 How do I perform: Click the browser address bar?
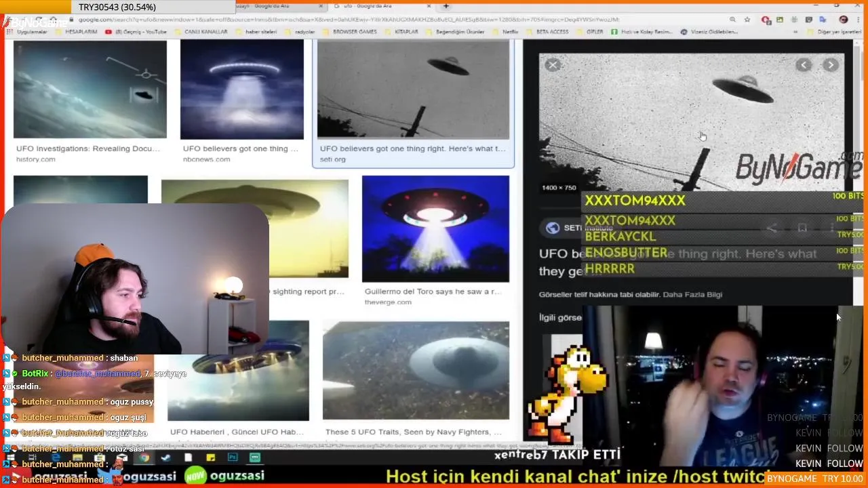(x=400, y=20)
